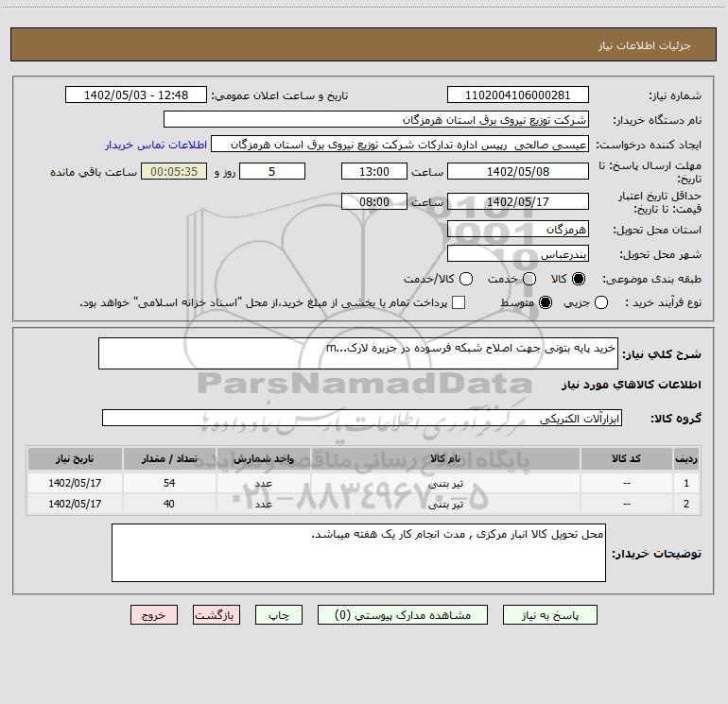
Task: Click unit عدد in row 1
Action: pyautogui.click(x=263, y=483)
